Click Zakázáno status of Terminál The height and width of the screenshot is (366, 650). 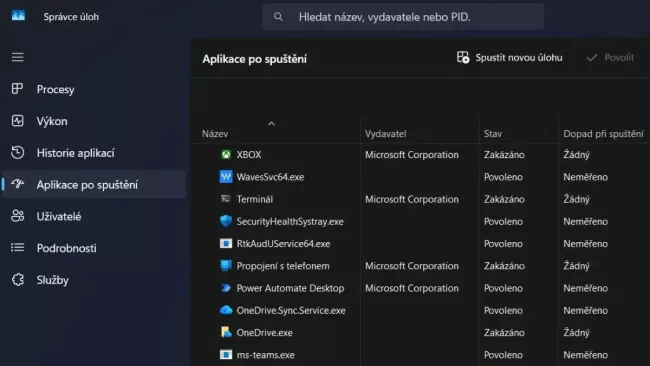coord(504,199)
